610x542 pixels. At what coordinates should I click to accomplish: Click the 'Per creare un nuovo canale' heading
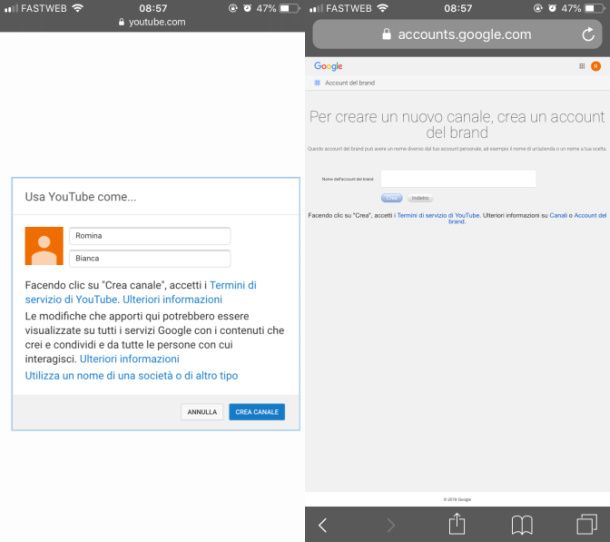[x=457, y=125]
